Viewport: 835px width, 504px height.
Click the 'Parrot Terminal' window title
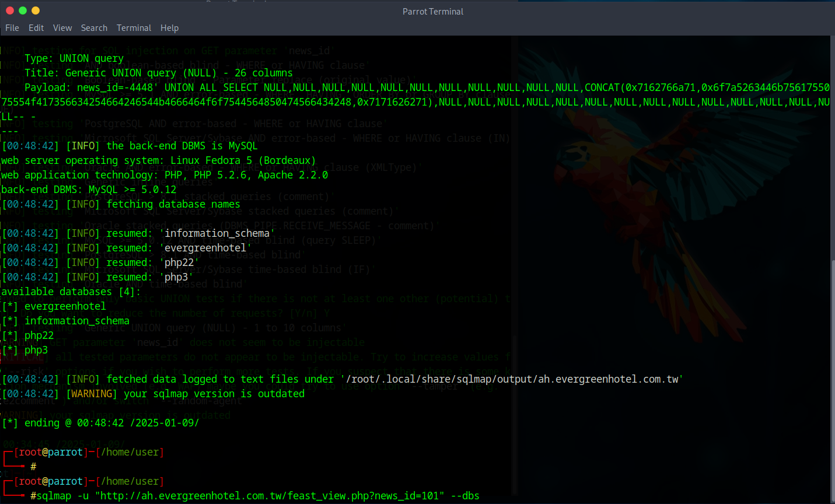[x=433, y=12]
